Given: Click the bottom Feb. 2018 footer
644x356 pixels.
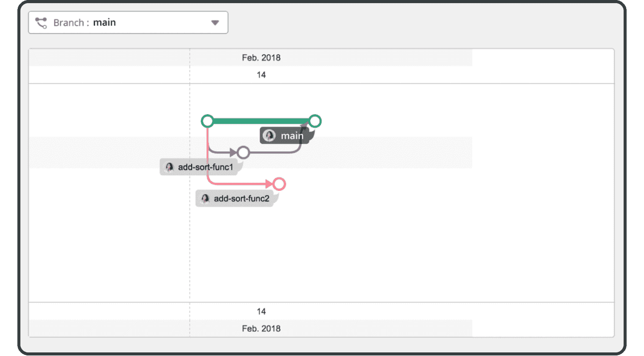Looking at the screenshot, I should [x=261, y=329].
